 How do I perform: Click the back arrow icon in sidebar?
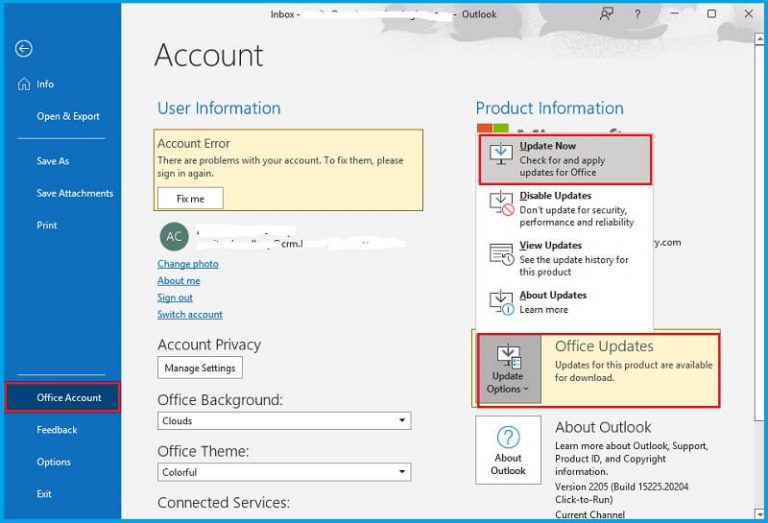(x=24, y=48)
